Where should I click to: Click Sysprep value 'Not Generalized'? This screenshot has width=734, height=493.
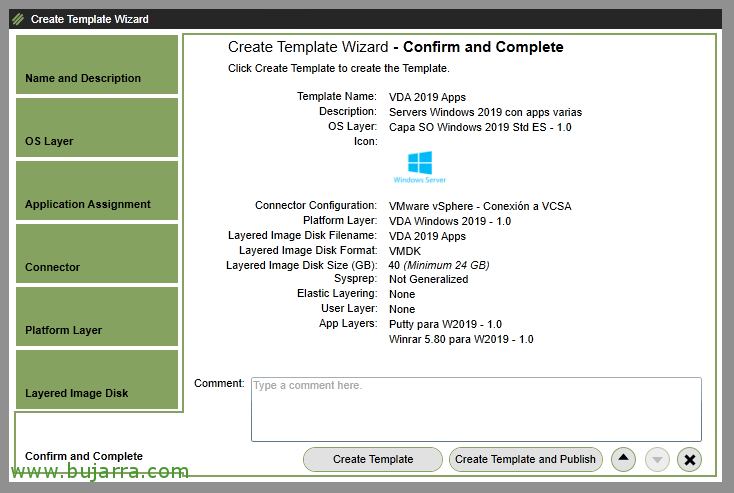coord(428,280)
